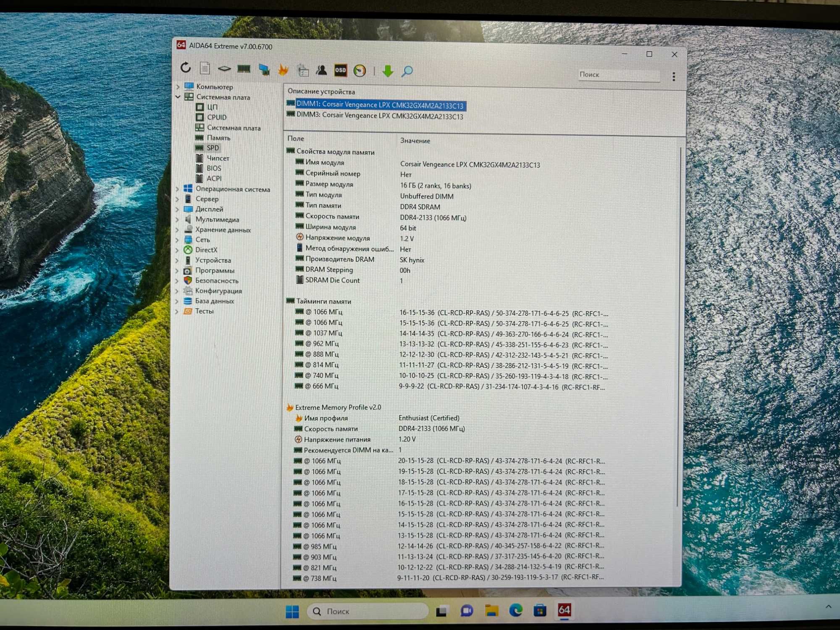This screenshot has height=630, width=840.
Task: Click the vertical scrollbar in details pane
Action: pyautogui.click(x=679, y=328)
